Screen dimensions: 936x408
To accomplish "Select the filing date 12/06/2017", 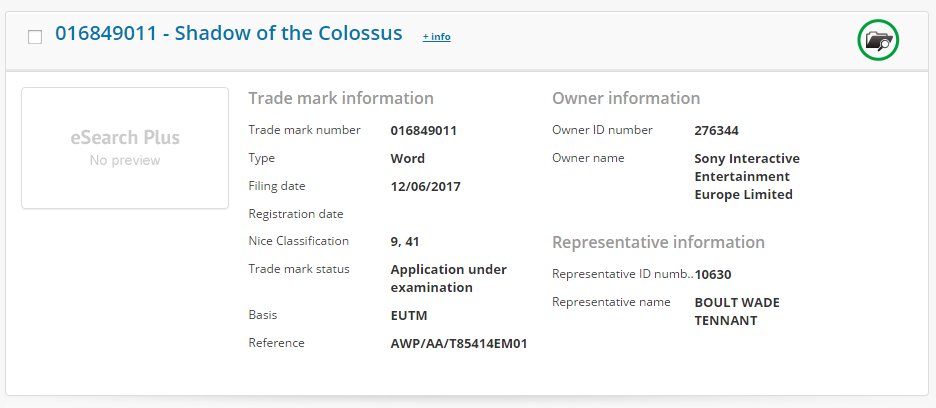I will click(426, 186).
